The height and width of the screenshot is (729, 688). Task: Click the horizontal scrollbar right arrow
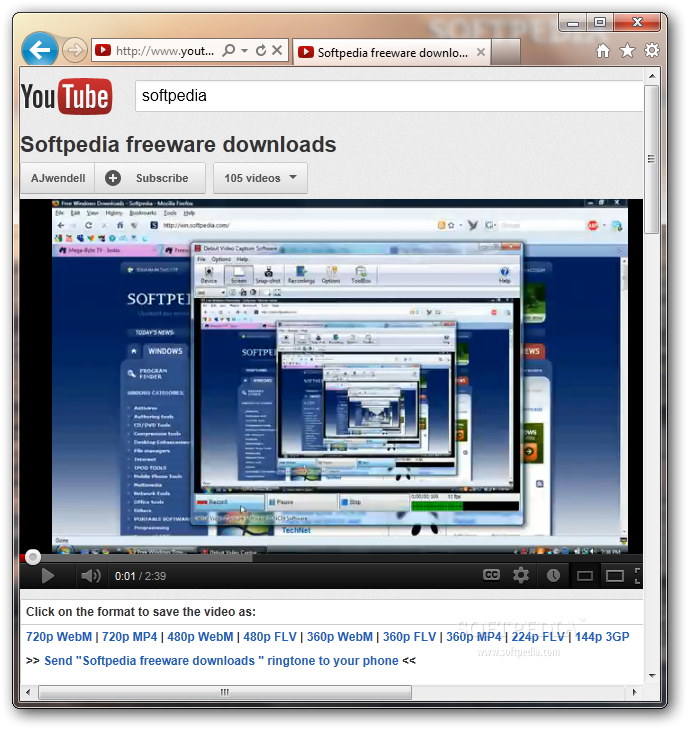pos(635,692)
